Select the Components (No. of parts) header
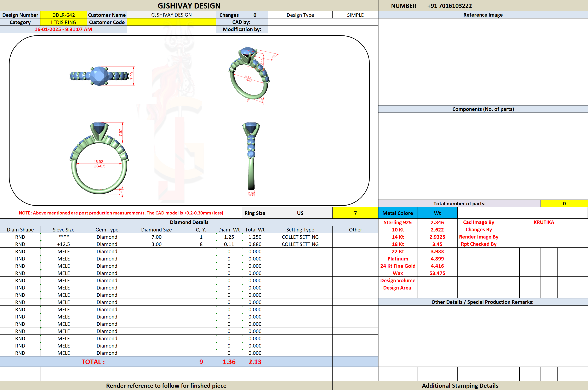The width and height of the screenshot is (588, 390). click(x=483, y=109)
